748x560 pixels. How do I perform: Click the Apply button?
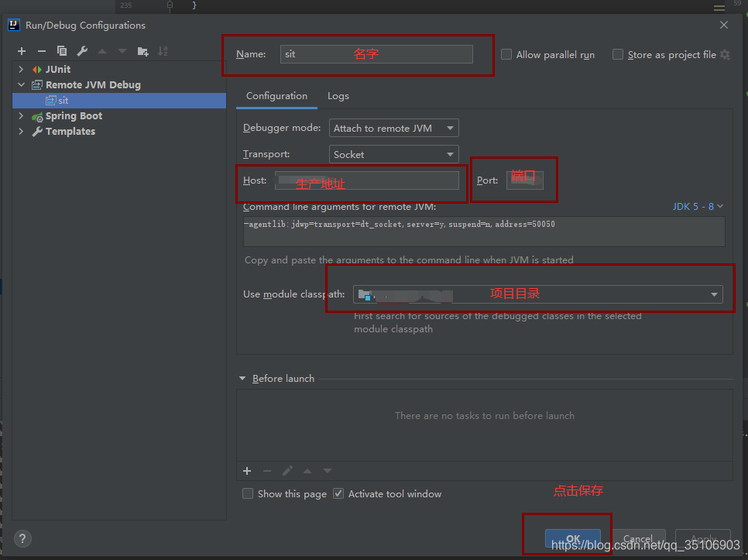703,538
